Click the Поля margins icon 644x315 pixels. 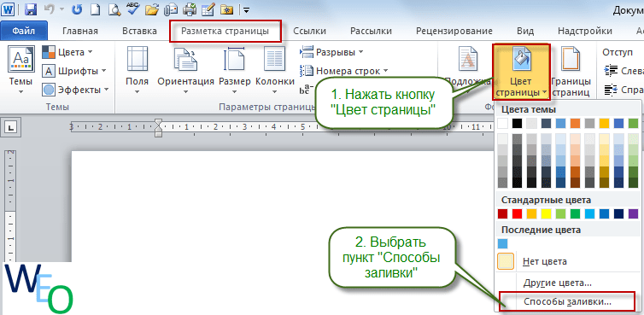pos(137,59)
